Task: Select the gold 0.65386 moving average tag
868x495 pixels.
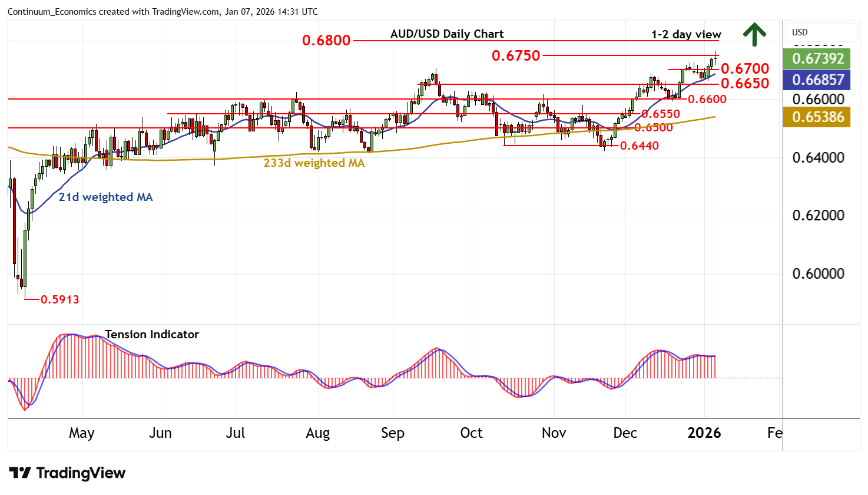Action: pyautogui.click(x=818, y=117)
